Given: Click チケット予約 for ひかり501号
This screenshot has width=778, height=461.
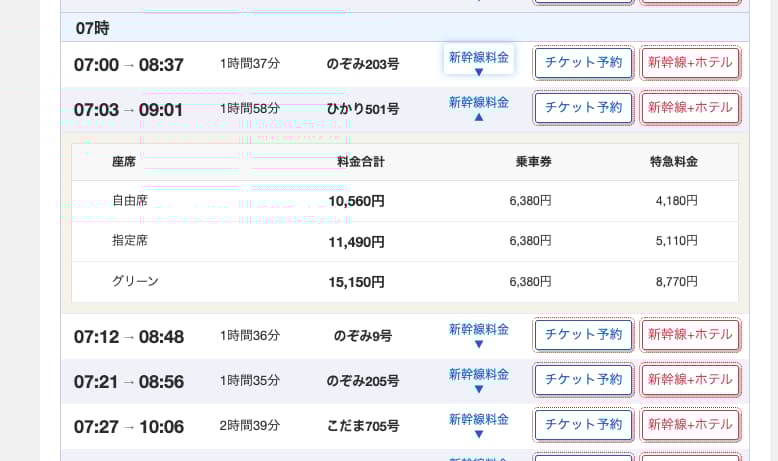Looking at the screenshot, I should 584,108.
